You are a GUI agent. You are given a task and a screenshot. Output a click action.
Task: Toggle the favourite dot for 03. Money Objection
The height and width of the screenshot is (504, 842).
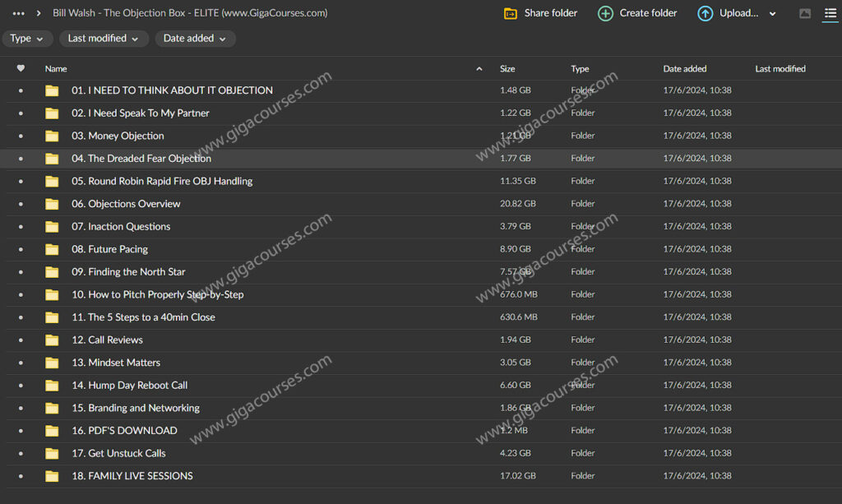21,136
